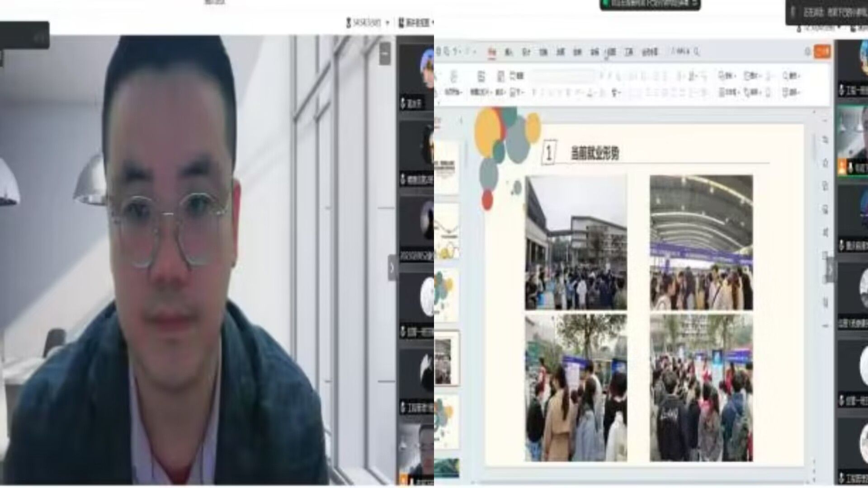This screenshot has width=868, height=488.
Task: Open the speaker view dropdown above left video
Action: pos(415,22)
